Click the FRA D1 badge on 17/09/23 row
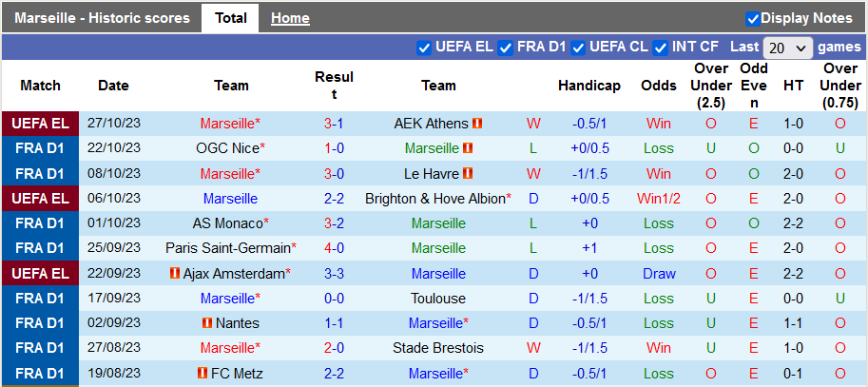Screen dimensions: 868x387 [x=40, y=299]
